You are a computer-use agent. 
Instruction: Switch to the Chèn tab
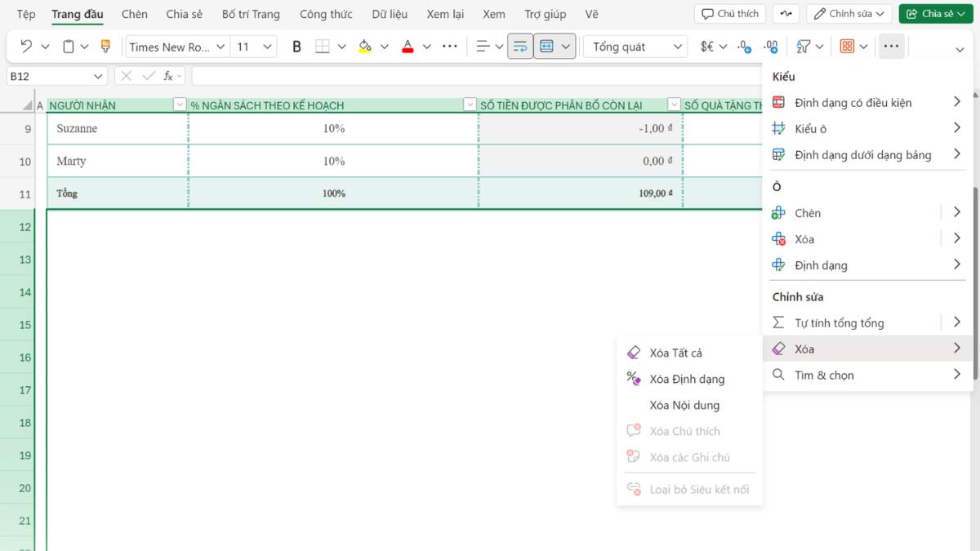click(x=135, y=14)
